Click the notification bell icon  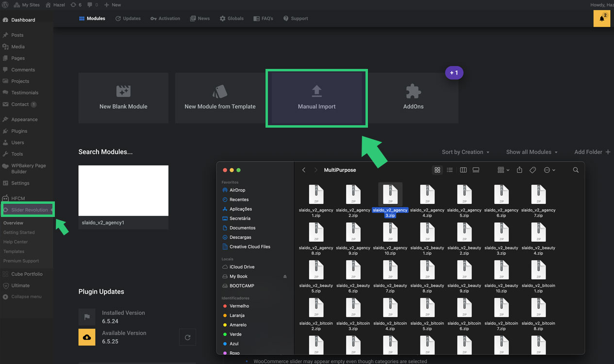(602, 18)
